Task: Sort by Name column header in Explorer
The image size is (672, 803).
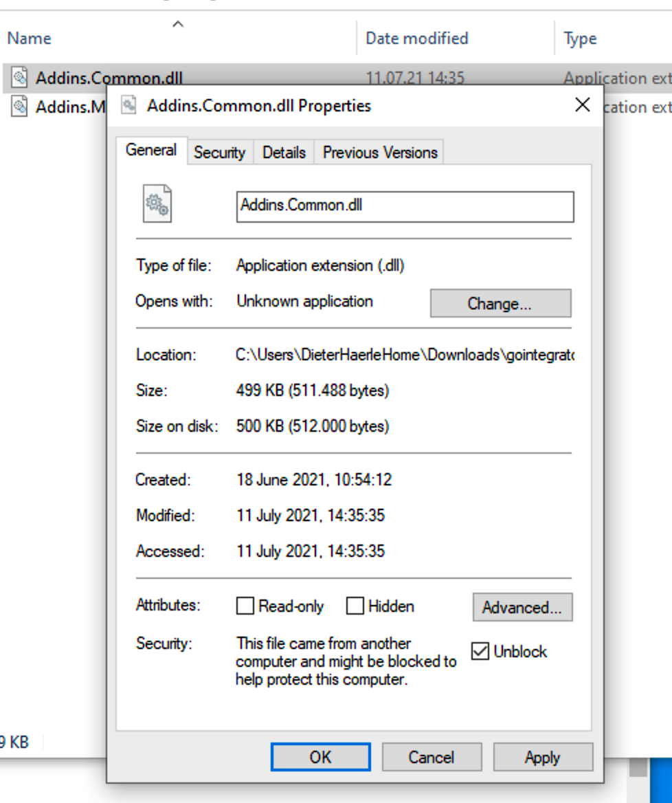Action: click(29, 38)
